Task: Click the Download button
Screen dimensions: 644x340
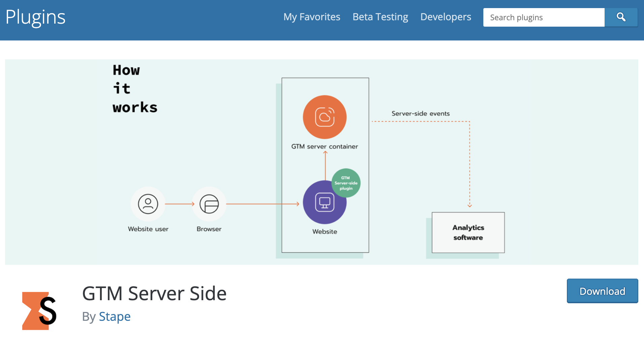Action: pos(602,291)
